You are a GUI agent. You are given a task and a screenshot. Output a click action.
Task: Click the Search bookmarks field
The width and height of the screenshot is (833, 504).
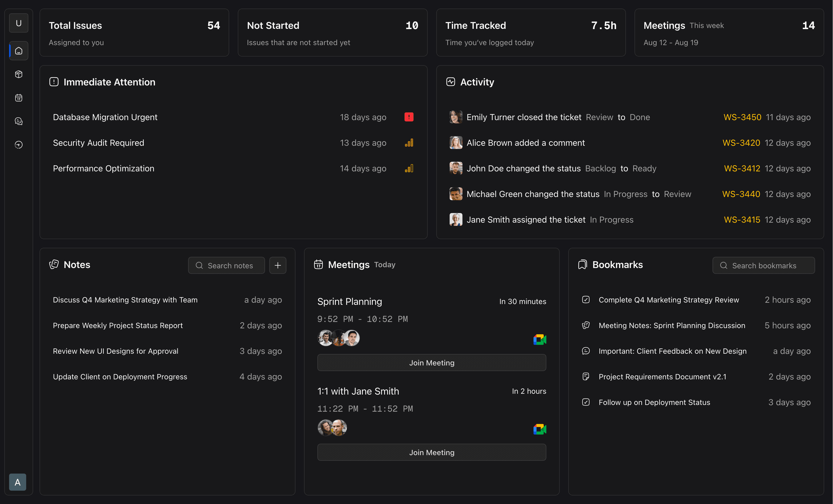(763, 265)
